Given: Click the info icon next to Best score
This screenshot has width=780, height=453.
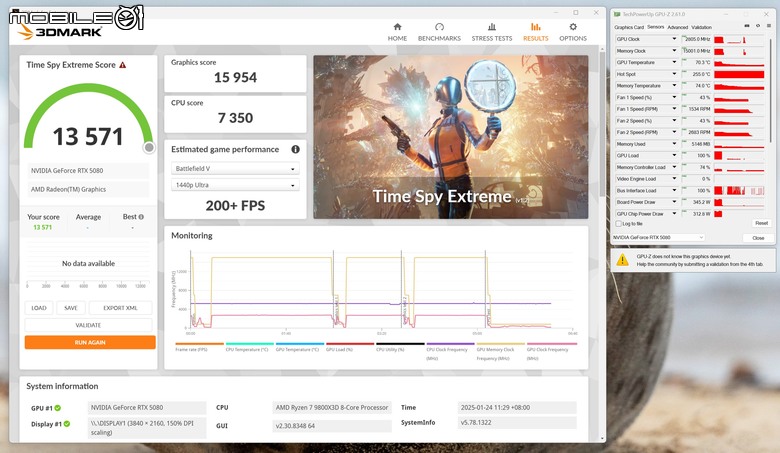Looking at the screenshot, I should [x=141, y=217].
